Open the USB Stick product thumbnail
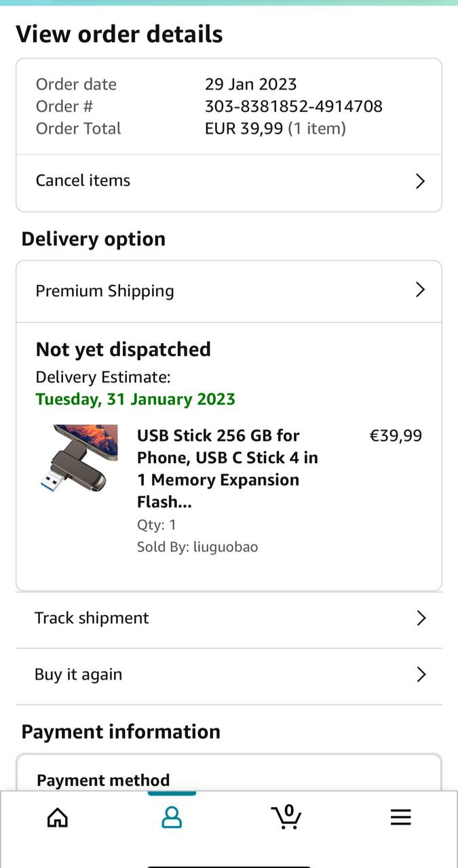458x868 pixels. pyautogui.click(x=79, y=458)
